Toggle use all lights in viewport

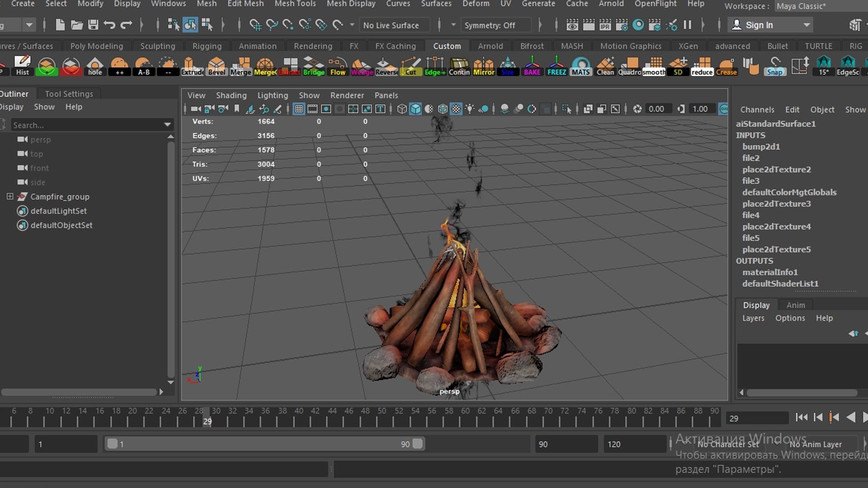tap(470, 109)
